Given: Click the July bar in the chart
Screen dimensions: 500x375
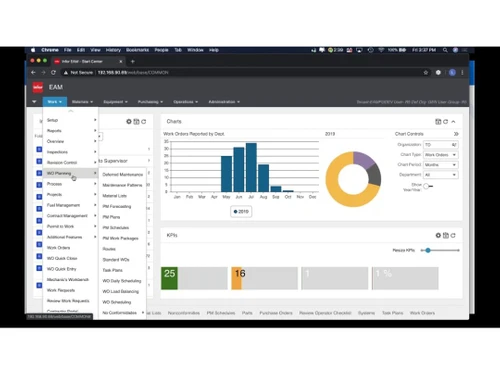Looking at the screenshot, I should pos(251,167).
